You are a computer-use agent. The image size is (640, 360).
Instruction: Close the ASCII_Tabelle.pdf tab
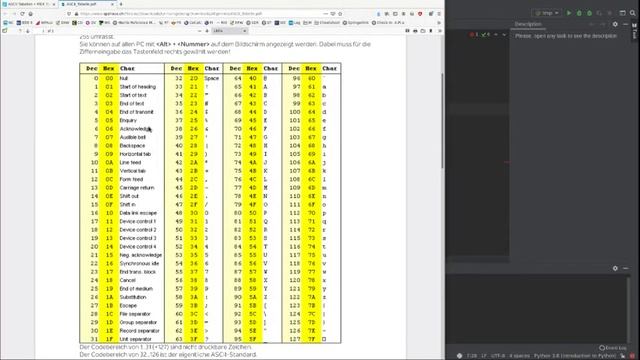[x=113, y=4]
